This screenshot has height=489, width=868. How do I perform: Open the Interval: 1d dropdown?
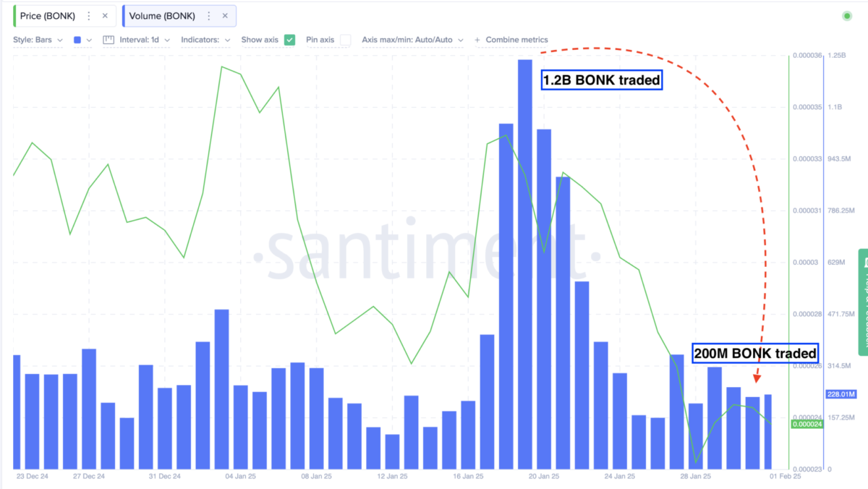click(x=146, y=41)
